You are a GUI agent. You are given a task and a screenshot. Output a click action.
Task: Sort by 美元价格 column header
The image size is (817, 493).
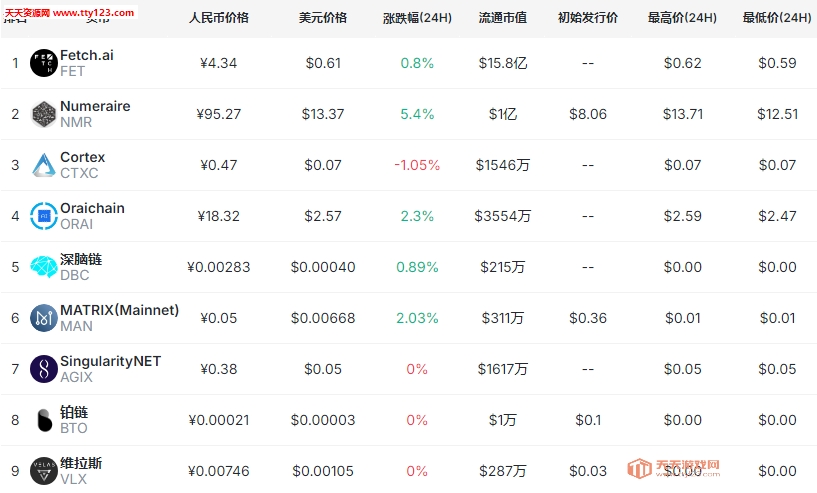(323, 18)
